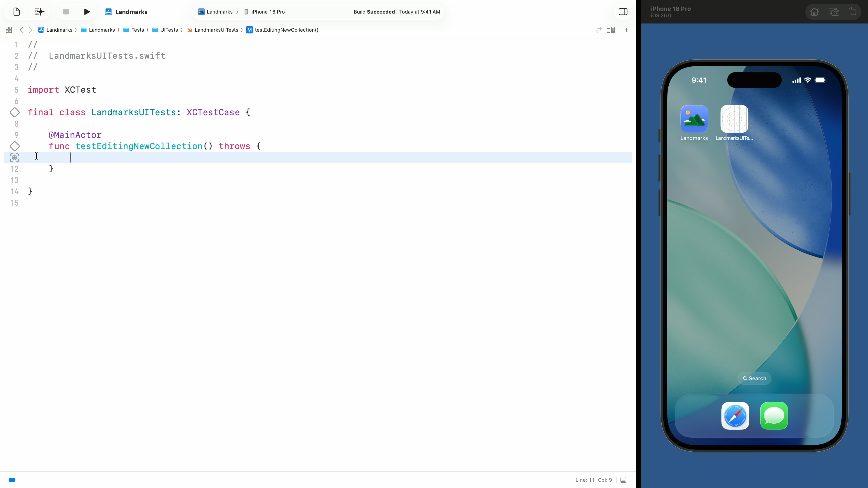Click the Run play button
The image size is (868, 488).
click(x=87, y=12)
